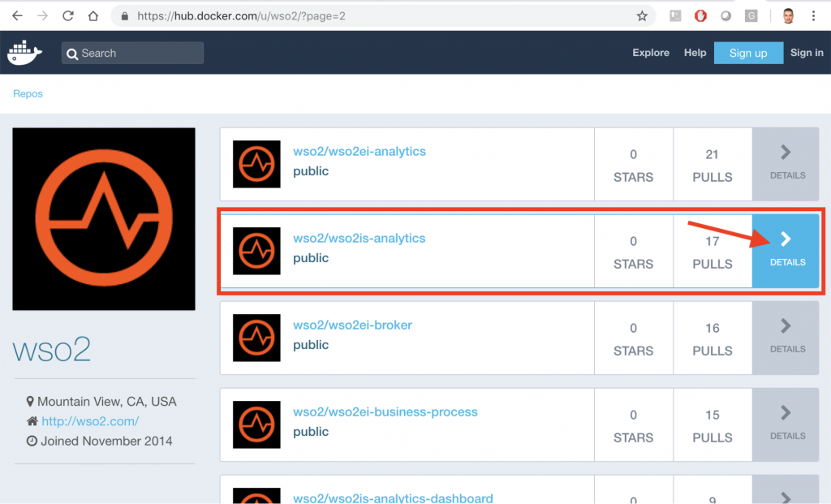Image resolution: width=831 pixels, height=504 pixels.
Task: Click the Sign up button
Action: point(747,54)
